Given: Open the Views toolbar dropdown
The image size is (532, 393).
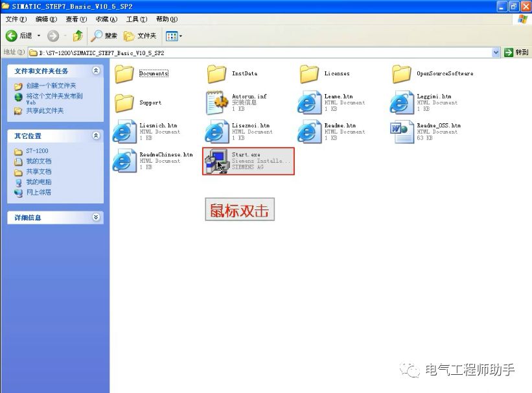Looking at the screenshot, I should [x=174, y=36].
